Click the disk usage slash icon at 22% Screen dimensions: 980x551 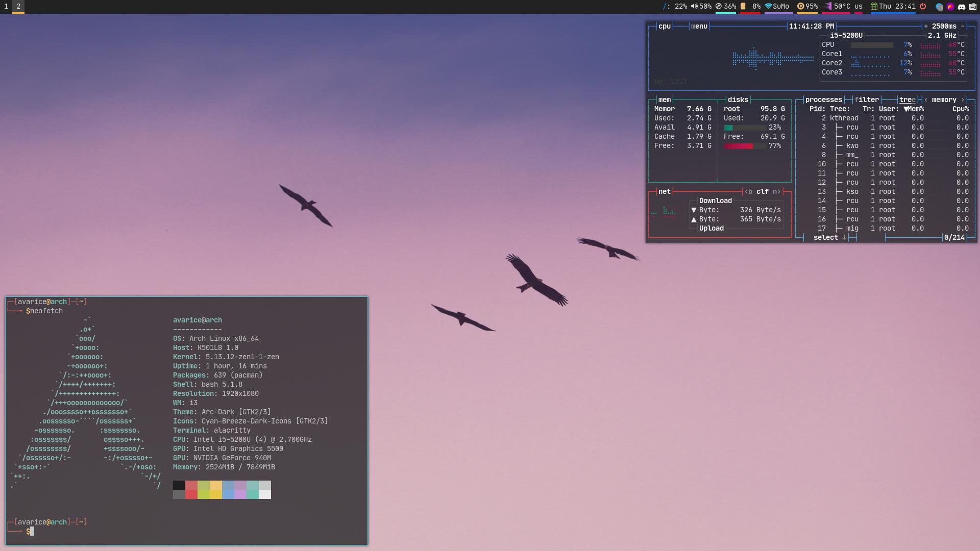[x=666, y=7]
